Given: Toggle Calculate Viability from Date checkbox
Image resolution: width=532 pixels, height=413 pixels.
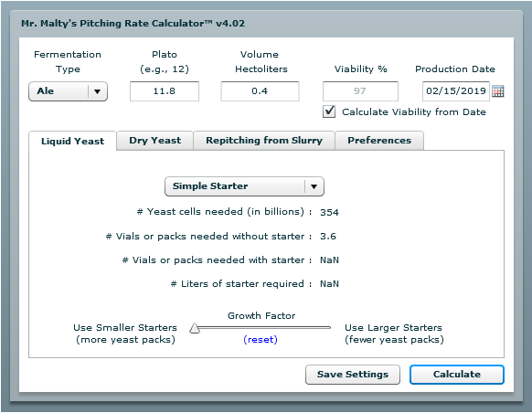Looking at the screenshot, I should [x=329, y=111].
